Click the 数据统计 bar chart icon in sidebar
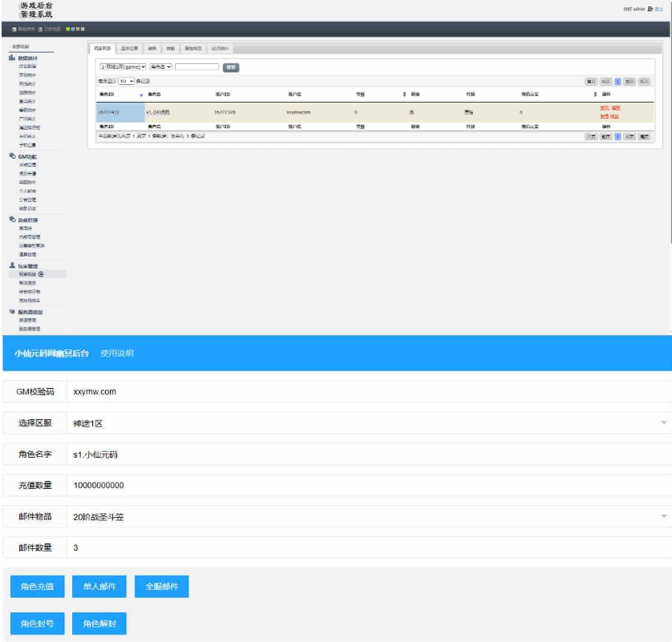Viewport: 672px width, 642px height. click(12, 58)
